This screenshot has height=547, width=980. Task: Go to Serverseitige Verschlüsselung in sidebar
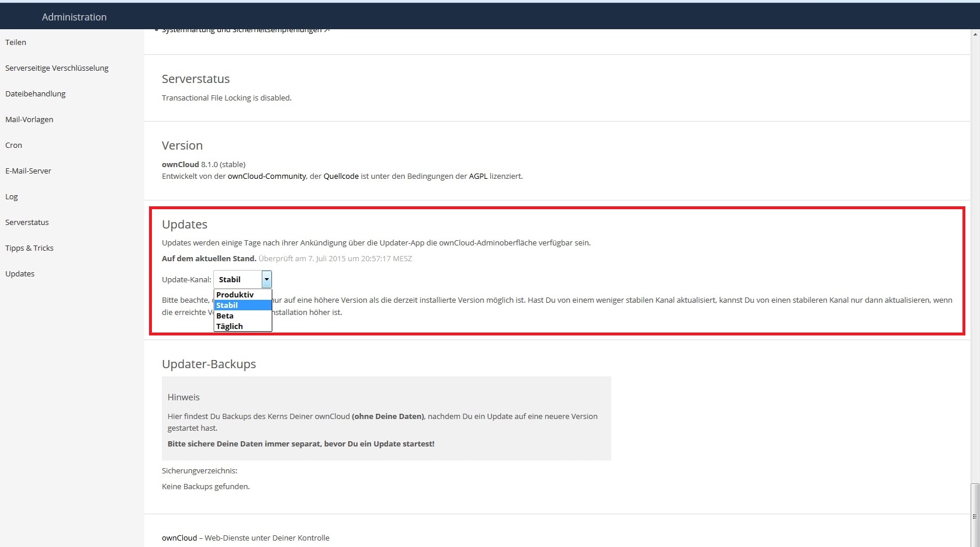(x=57, y=68)
